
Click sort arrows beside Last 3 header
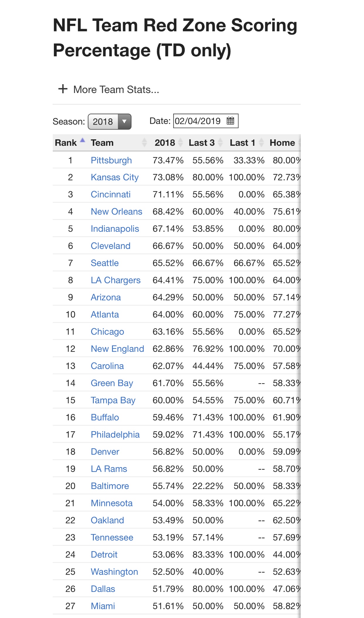220,143
